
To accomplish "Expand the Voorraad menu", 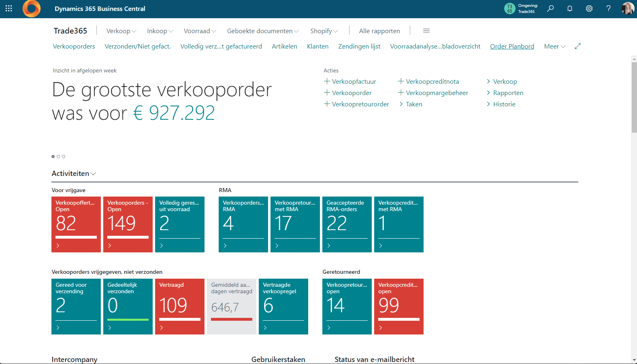I will [200, 31].
